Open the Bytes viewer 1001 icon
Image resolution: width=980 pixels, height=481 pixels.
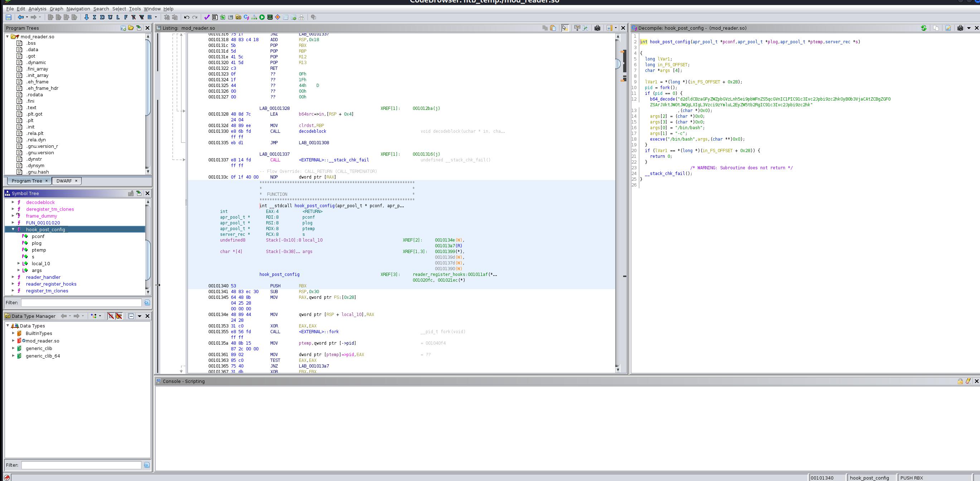(215, 17)
